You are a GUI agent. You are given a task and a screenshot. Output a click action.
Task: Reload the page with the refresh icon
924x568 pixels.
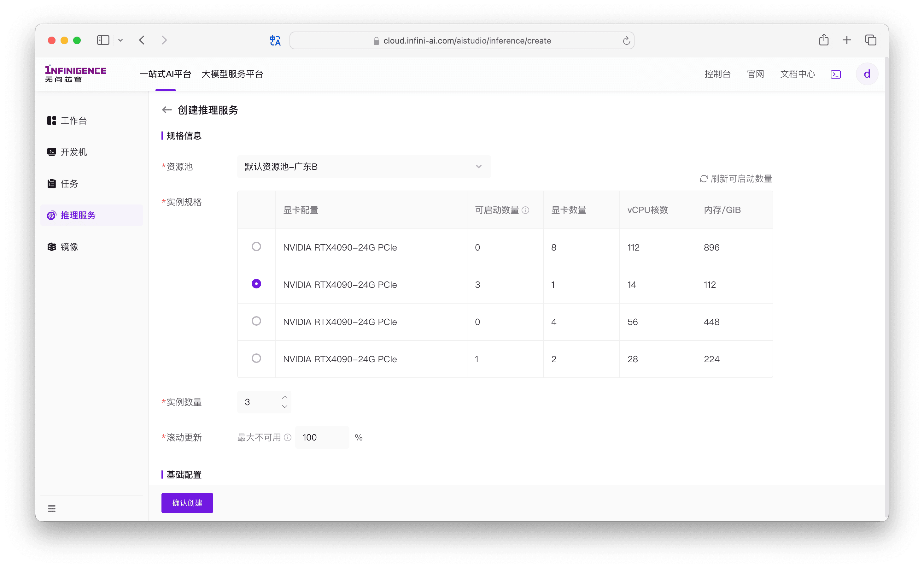626,41
